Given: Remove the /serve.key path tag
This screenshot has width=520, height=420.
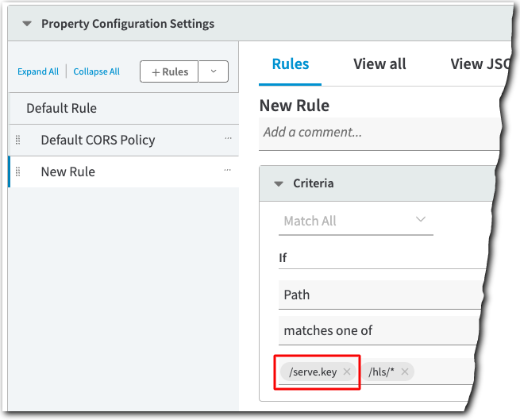Looking at the screenshot, I should click(x=347, y=372).
